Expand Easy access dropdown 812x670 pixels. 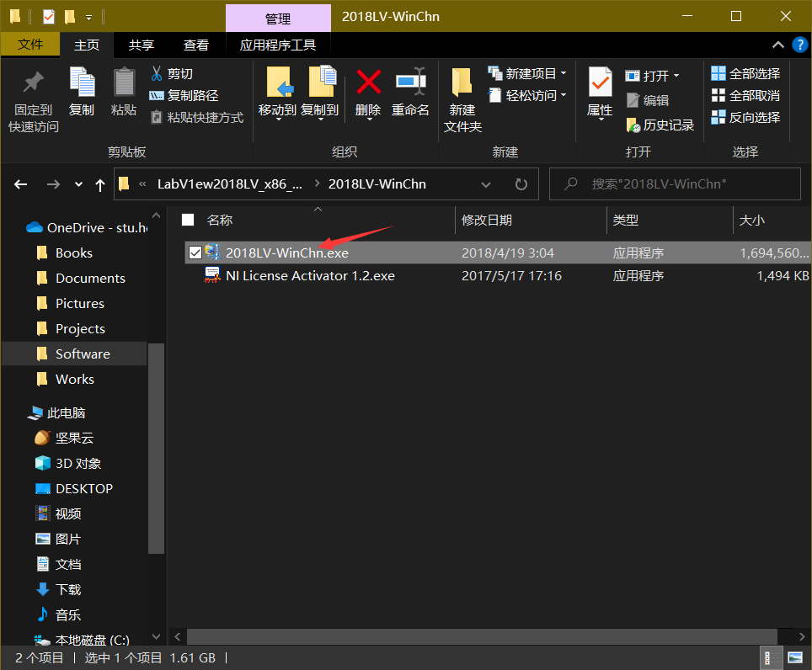pos(564,95)
